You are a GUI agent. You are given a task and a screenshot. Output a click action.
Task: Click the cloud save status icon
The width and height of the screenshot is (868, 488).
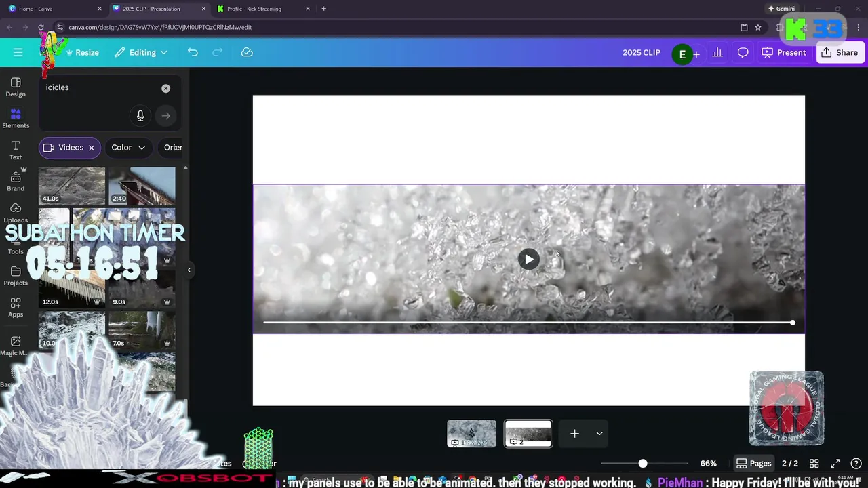(x=247, y=52)
